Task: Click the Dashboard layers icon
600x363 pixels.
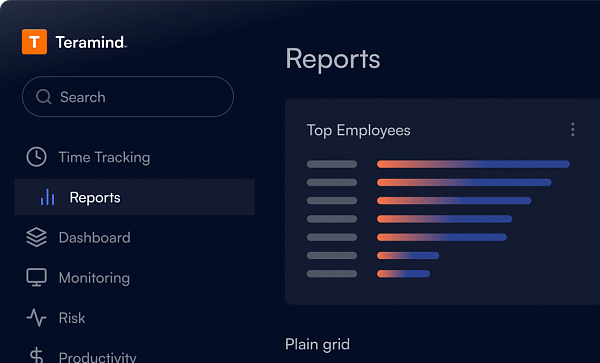Action: 36,237
